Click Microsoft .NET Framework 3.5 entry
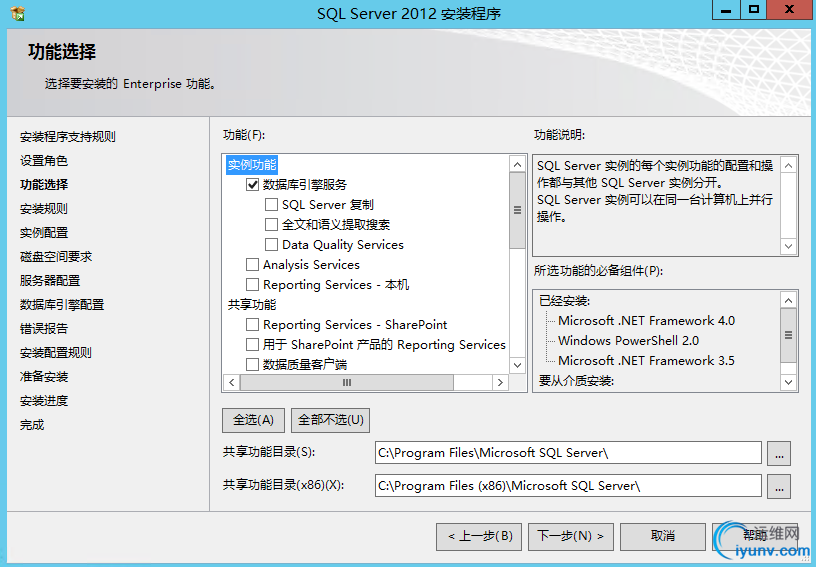 (x=646, y=360)
